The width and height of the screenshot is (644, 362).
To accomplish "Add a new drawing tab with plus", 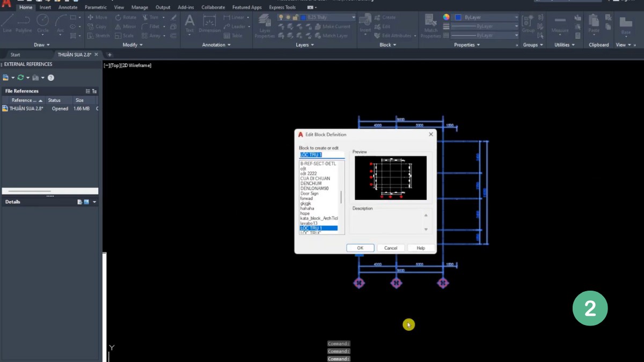I will pyautogui.click(x=109, y=55).
